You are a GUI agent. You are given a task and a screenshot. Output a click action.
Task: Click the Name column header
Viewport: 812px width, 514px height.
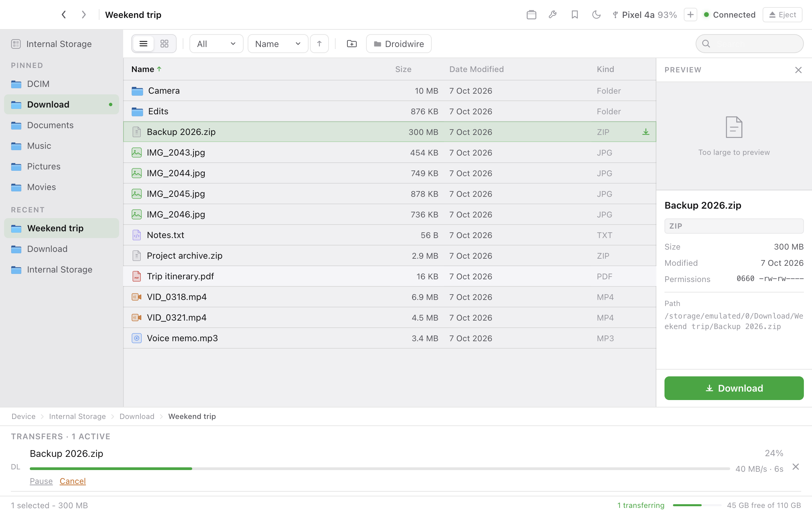(x=146, y=69)
